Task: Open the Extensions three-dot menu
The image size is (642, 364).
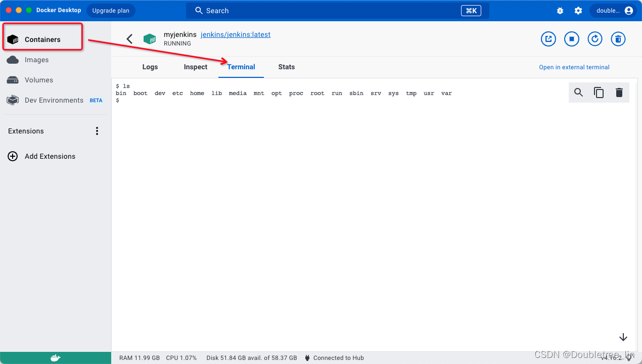Action: click(97, 131)
